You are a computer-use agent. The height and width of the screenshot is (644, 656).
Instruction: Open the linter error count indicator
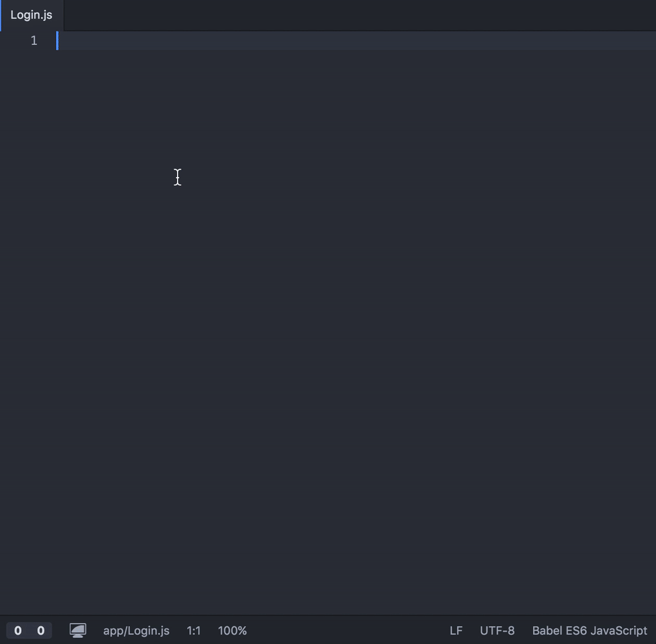(18, 630)
